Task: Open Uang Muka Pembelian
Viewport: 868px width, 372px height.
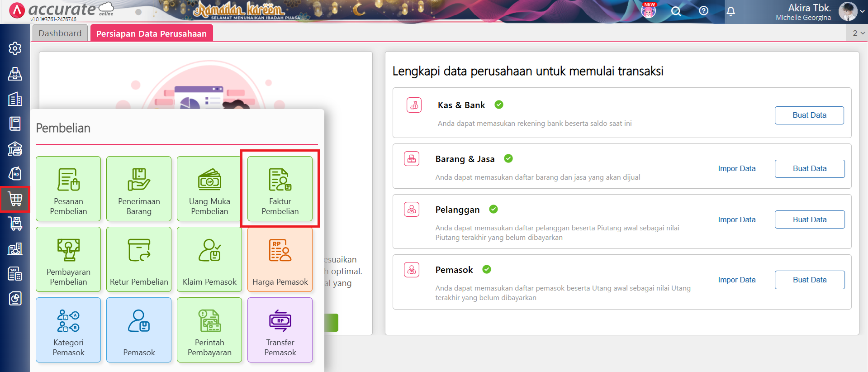Action: (209, 189)
